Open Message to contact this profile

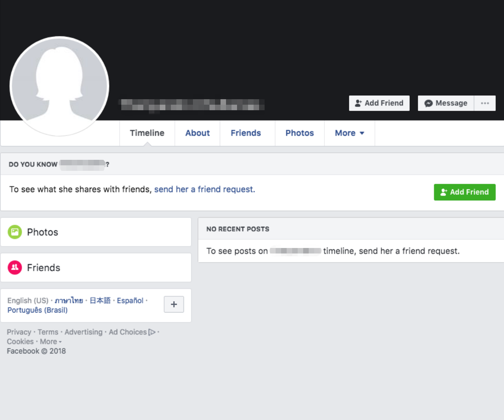click(x=446, y=103)
